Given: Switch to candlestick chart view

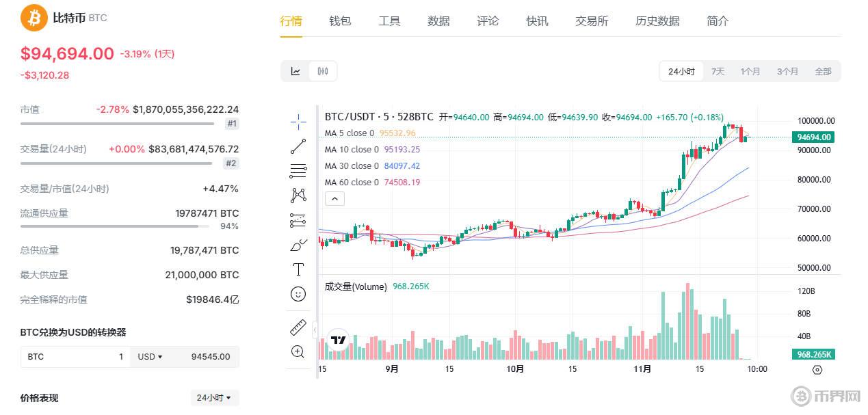Looking at the screenshot, I should pyautogui.click(x=323, y=71).
